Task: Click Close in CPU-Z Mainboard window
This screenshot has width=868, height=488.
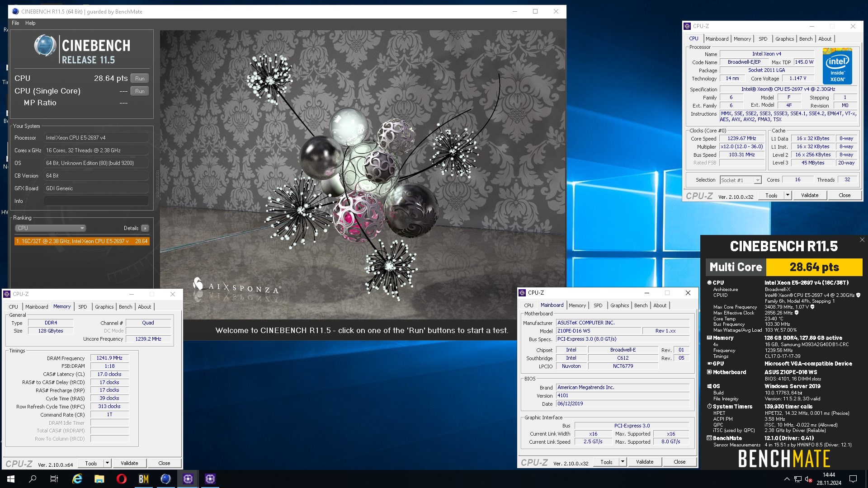Action: [679, 462]
